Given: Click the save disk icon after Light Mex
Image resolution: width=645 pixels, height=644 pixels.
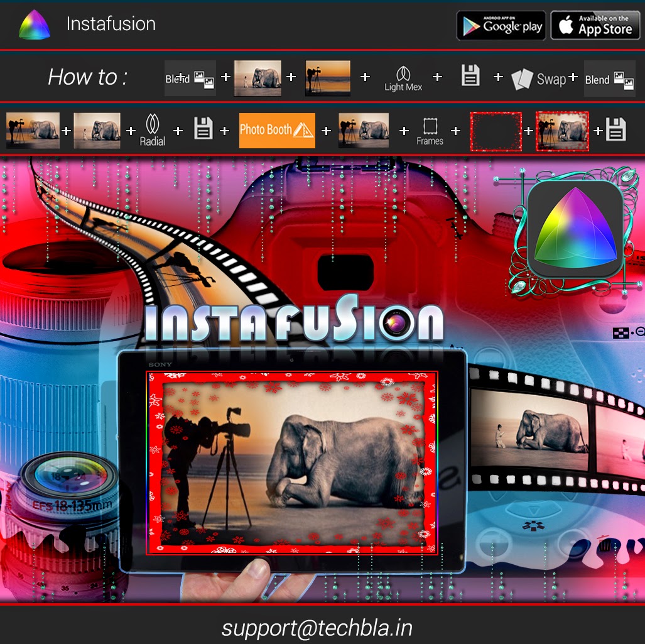Looking at the screenshot, I should [470, 76].
